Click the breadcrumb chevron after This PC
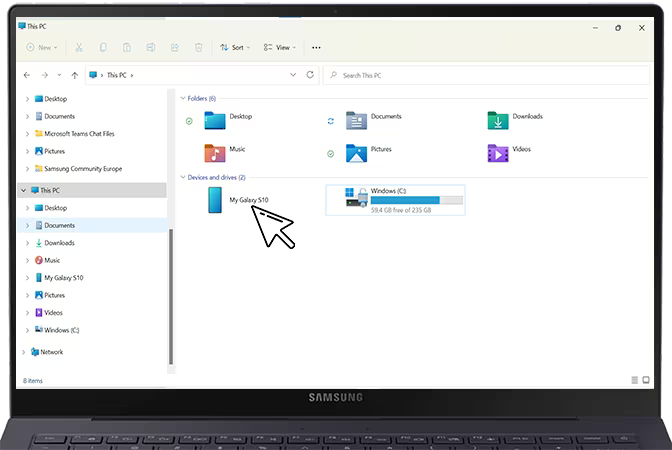 (132, 75)
